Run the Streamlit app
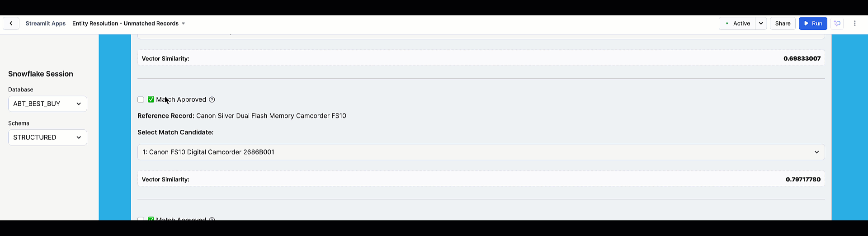 (x=813, y=24)
